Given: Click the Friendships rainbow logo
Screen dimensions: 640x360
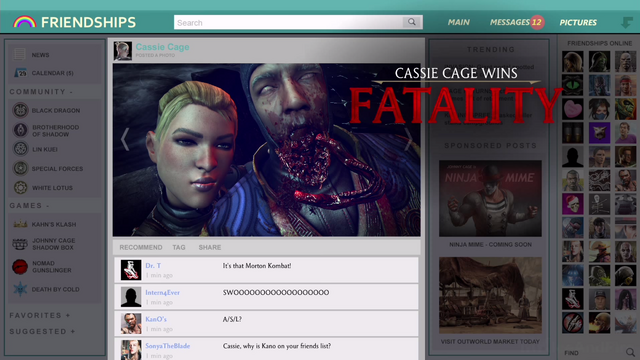Looking at the screenshot, I should coord(24,22).
